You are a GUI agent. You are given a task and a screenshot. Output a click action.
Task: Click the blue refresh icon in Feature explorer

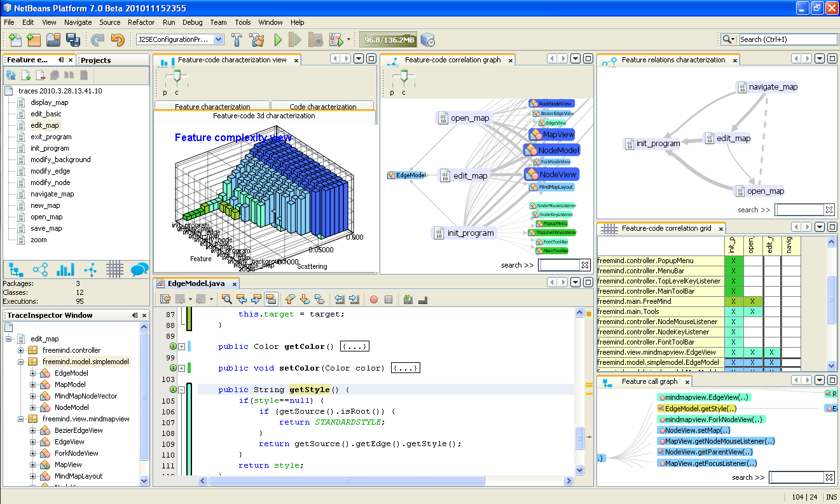point(11,75)
